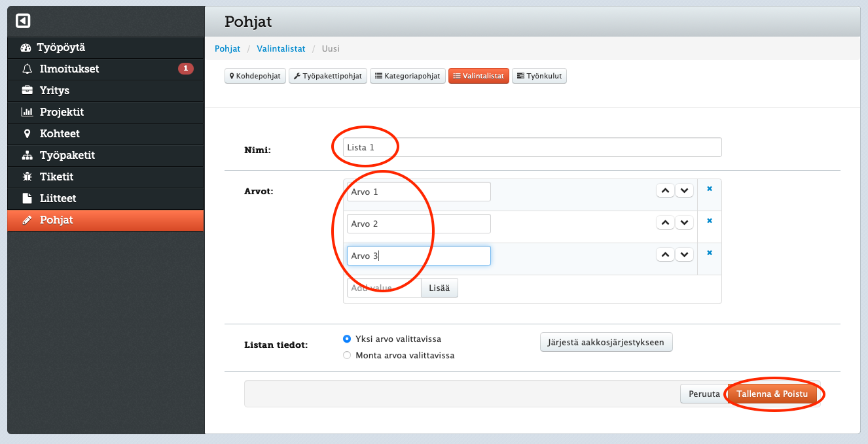
Task: Select the Monta arvoa valittavissa option
Action: (347, 356)
